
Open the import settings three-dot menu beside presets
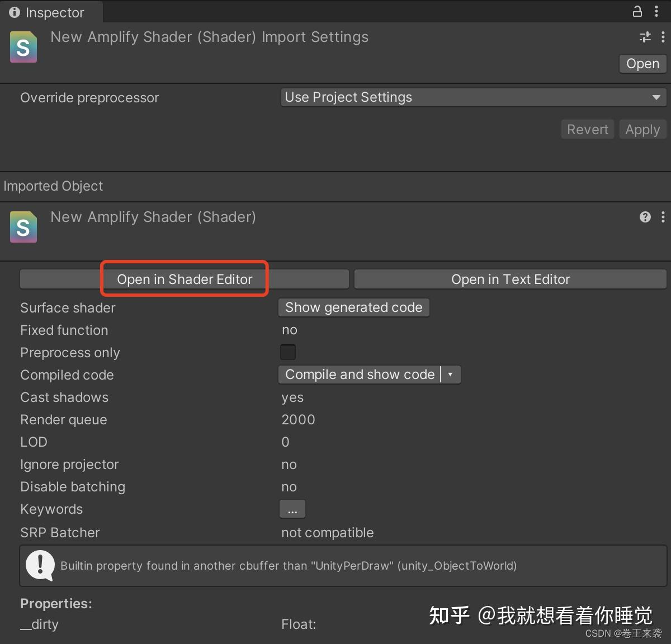[663, 37]
